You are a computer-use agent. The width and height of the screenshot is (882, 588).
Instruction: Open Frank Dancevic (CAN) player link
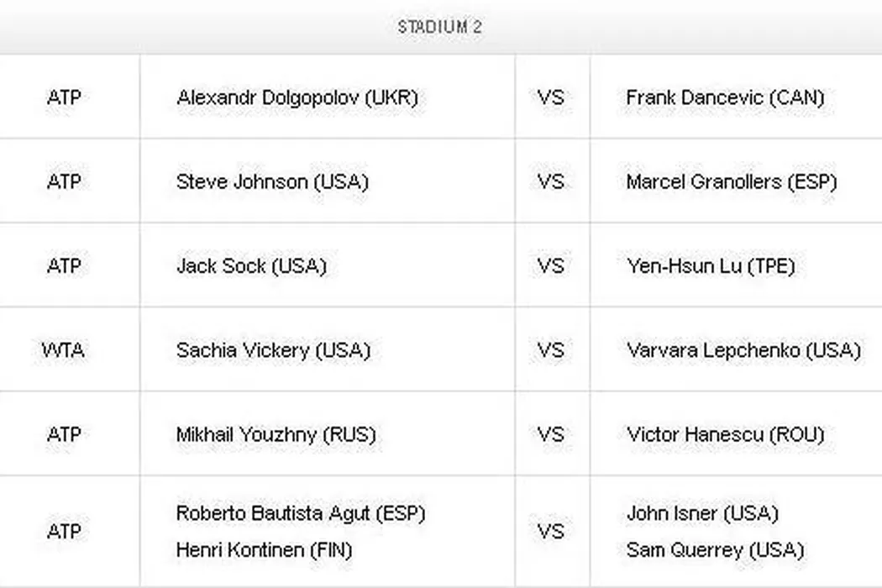(725, 97)
